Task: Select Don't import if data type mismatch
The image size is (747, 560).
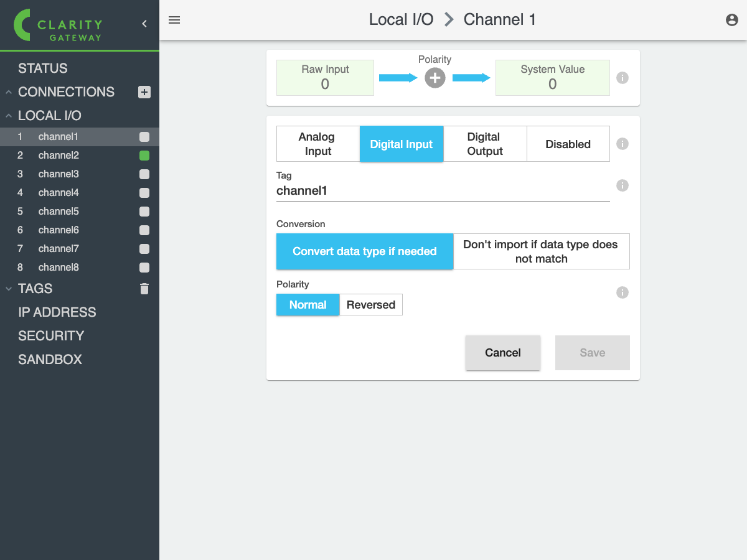Action: 541,251
